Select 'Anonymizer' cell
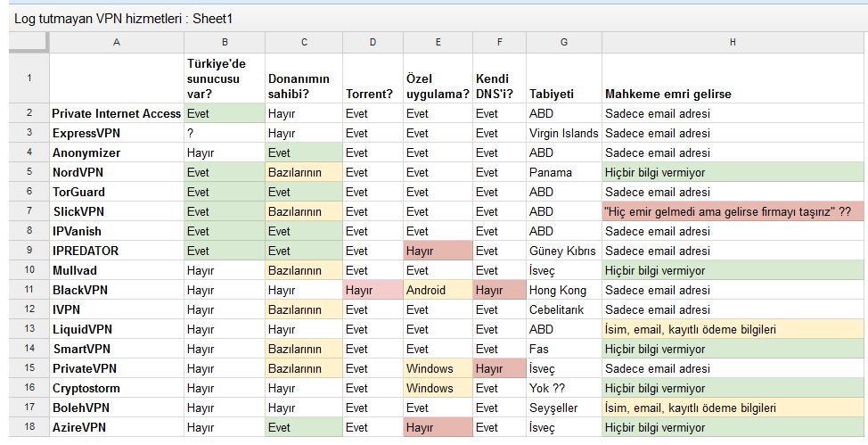Viewport: 868px width, 445px height. point(116,152)
